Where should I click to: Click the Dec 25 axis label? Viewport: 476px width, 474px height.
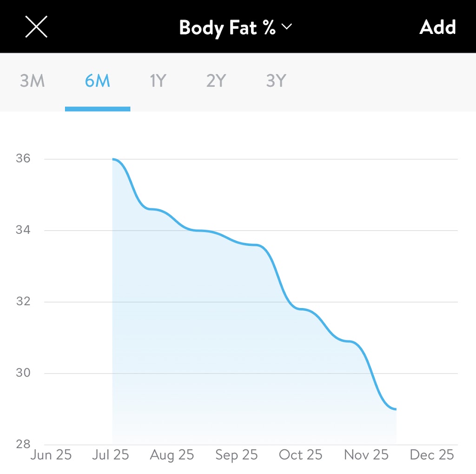(431, 454)
